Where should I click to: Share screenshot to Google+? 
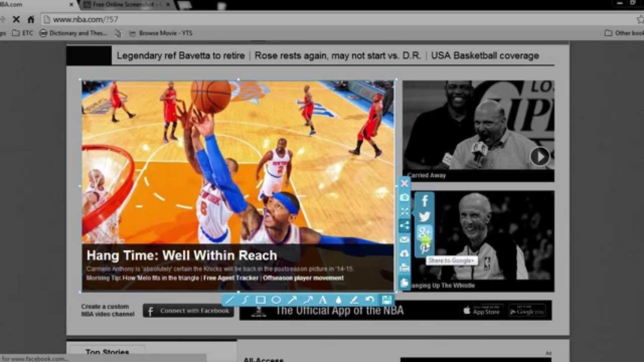click(x=425, y=232)
